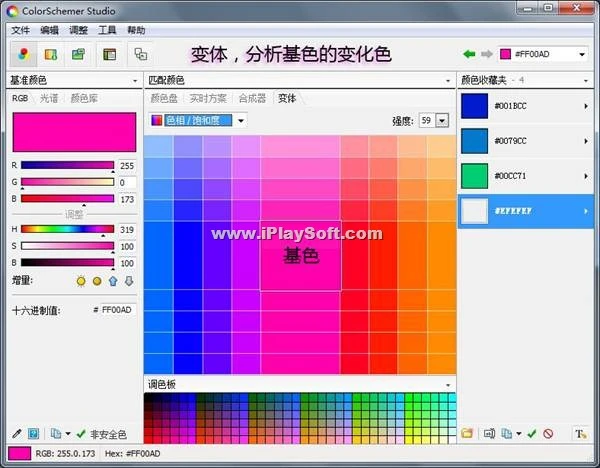Click the 十六进制值 hex input field
The image size is (600, 468).
click(118, 310)
